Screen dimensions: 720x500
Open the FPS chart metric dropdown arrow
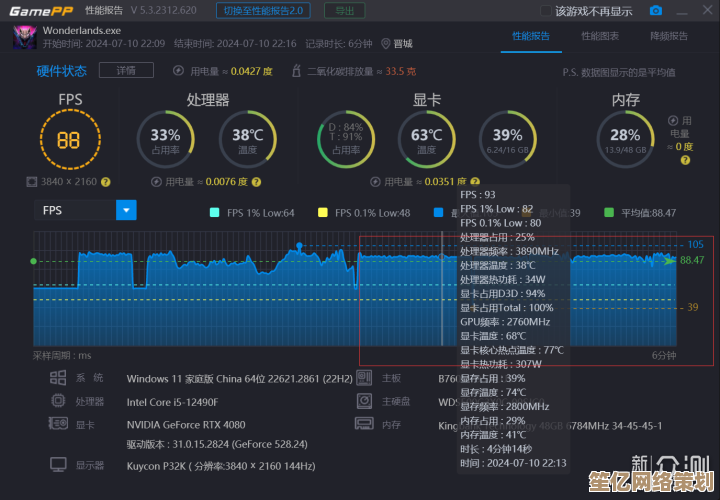[x=126, y=210]
